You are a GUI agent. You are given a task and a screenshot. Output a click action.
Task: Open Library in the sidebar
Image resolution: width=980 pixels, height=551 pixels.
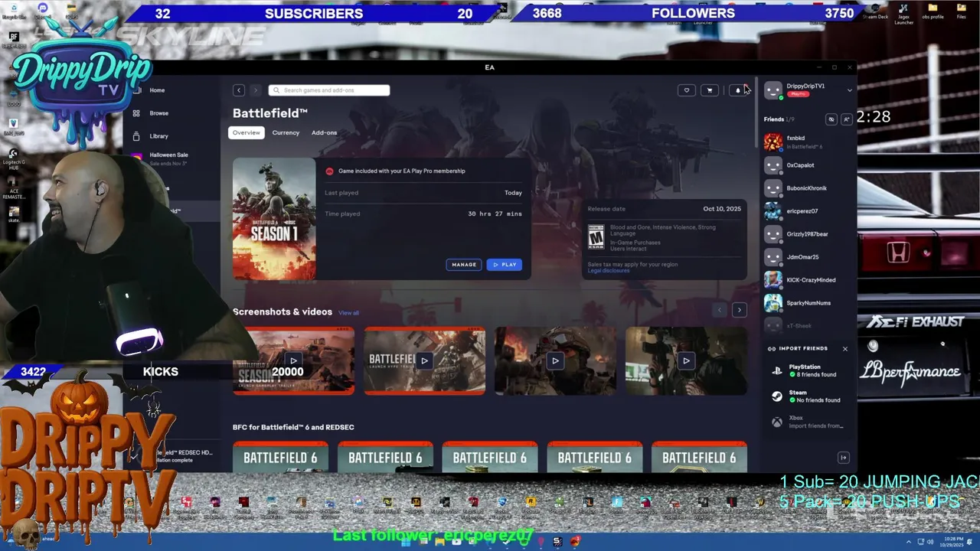[159, 136]
